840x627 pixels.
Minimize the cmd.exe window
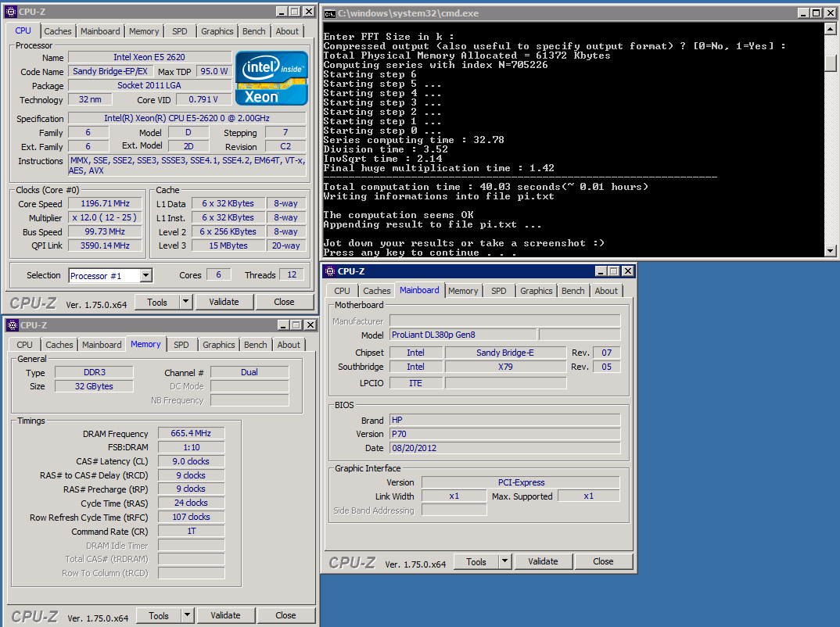point(803,13)
